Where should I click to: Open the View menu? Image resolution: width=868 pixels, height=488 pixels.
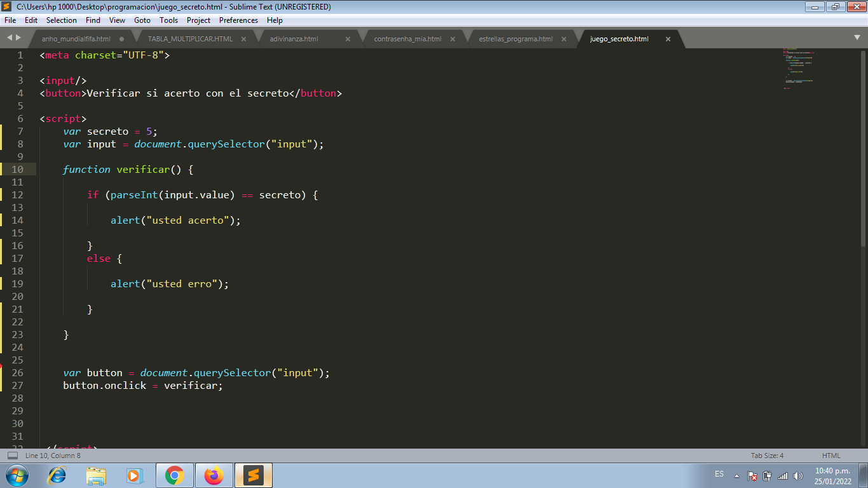[117, 20]
